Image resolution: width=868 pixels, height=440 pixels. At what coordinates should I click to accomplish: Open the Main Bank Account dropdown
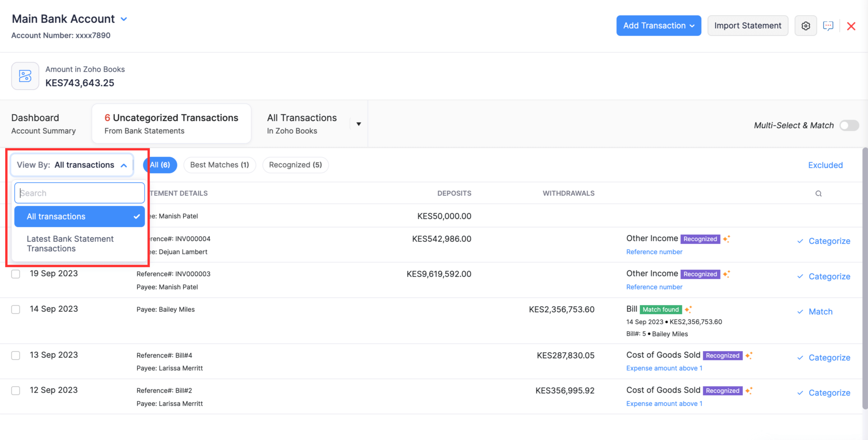tap(124, 19)
